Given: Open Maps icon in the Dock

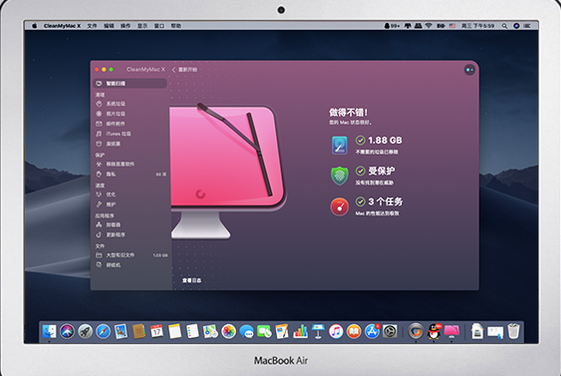Looking at the screenshot, I should tap(210, 332).
